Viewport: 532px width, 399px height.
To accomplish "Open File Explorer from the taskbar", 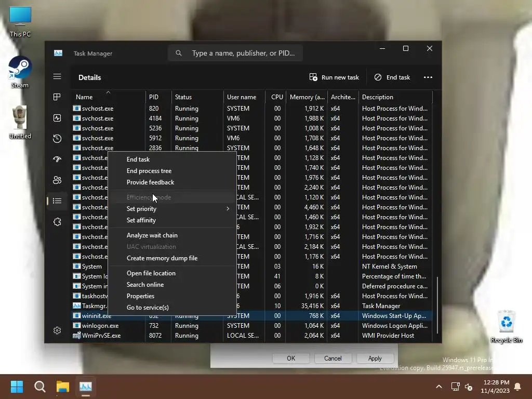I will (63, 387).
